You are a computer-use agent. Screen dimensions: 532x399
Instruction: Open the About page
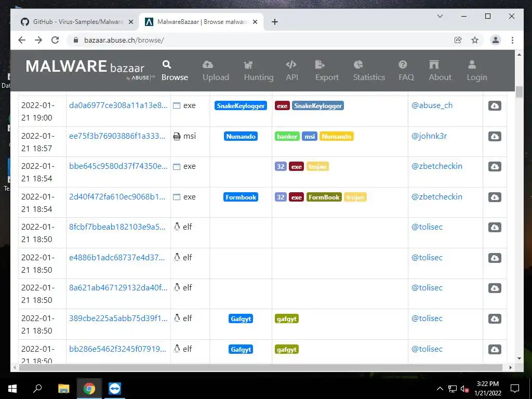click(x=440, y=71)
